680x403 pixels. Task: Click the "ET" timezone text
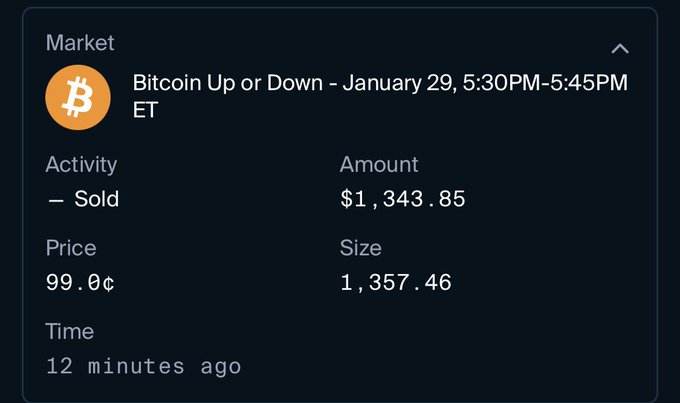(145, 110)
